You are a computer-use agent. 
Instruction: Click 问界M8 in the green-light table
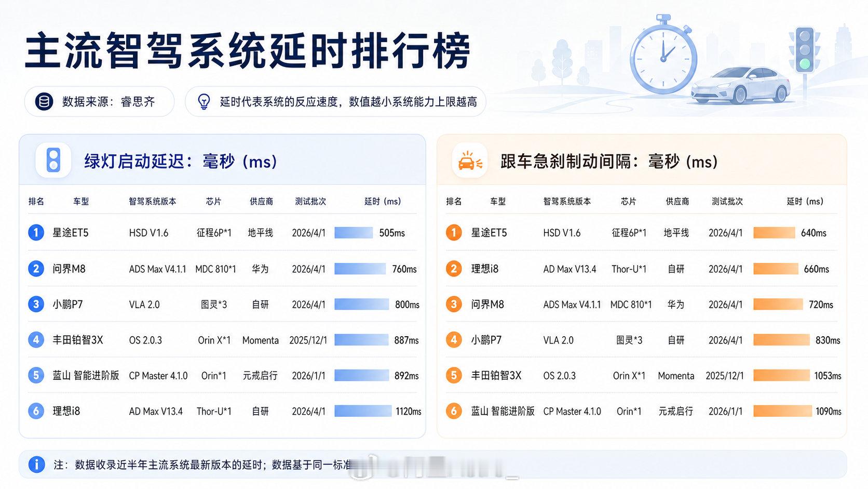pyautogui.click(x=69, y=269)
